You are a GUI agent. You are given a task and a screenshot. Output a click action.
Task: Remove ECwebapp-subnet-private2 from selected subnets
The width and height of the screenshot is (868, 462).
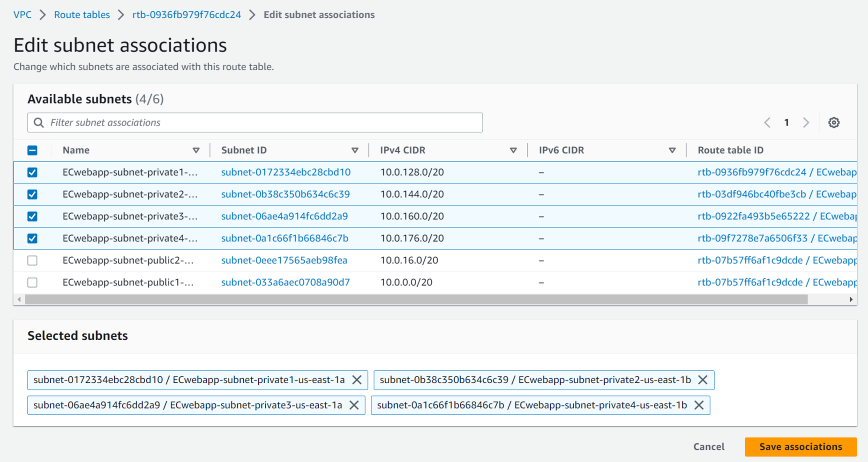point(703,380)
